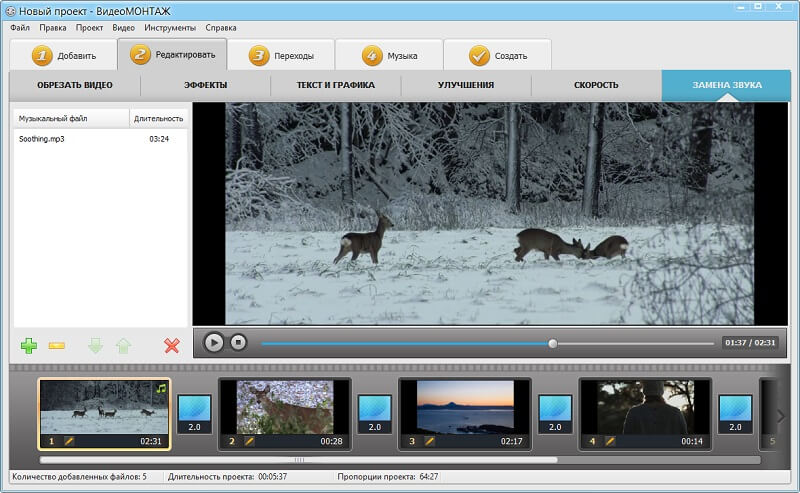
Task: Move track down with green down arrow
Action: click(95, 346)
